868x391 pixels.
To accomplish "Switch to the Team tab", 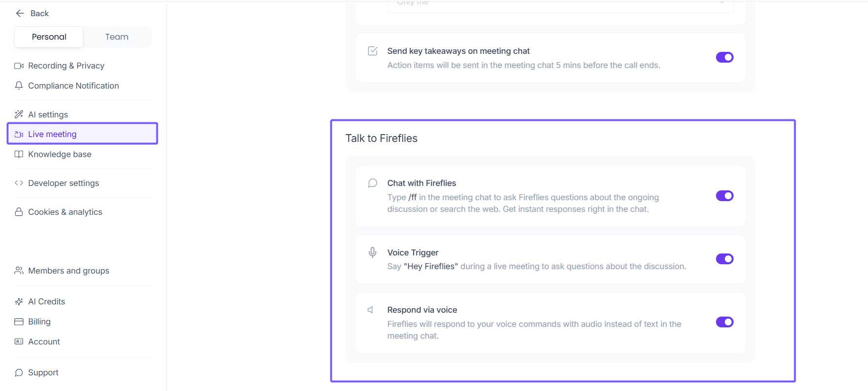I will coord(117,37).
